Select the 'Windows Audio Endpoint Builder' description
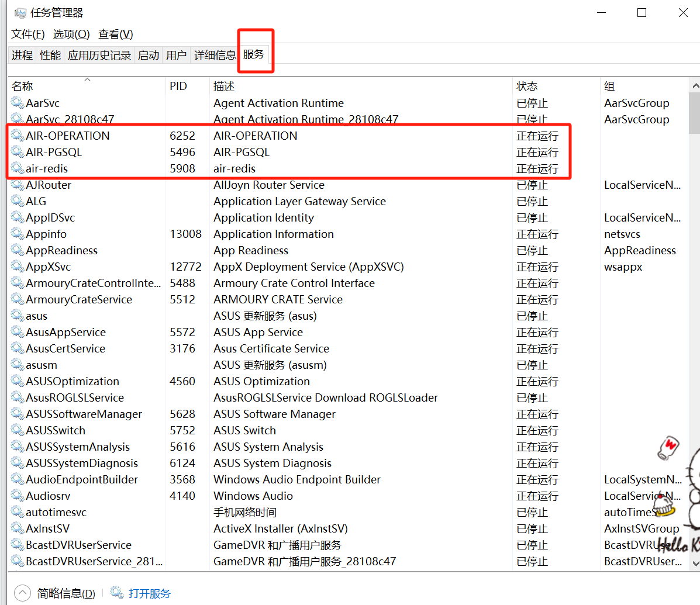 click(x=297, y=480)
